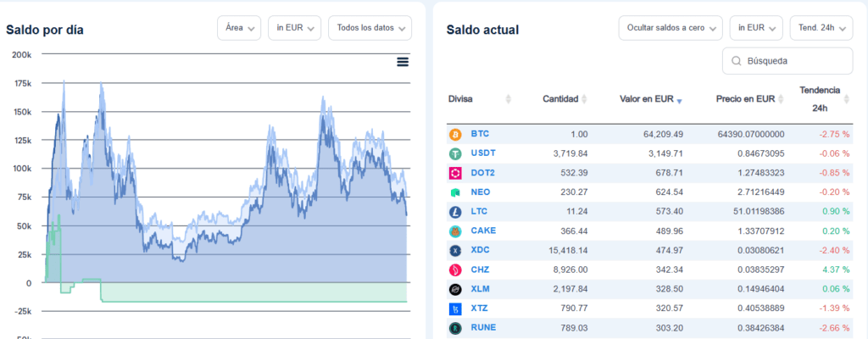Click the CHZ coin icon
The height and width of the screenshot is (339, 868).
click(455, 270)
